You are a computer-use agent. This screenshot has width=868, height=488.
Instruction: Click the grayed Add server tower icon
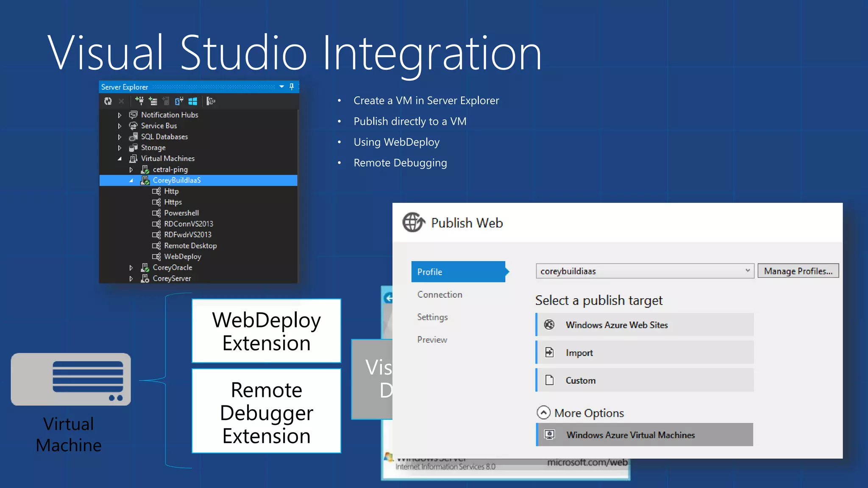click(x=166, y=101)
